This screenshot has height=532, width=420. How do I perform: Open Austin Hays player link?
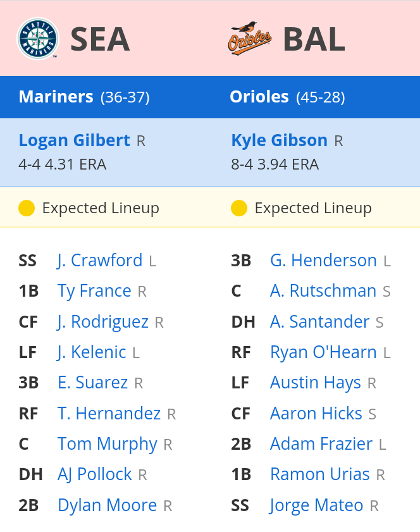coord(315,383)
